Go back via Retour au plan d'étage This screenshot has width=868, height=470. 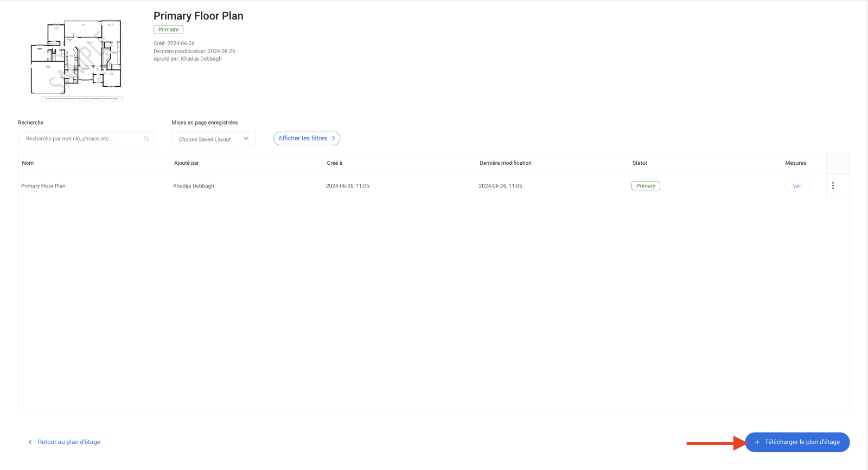(69, 442)
